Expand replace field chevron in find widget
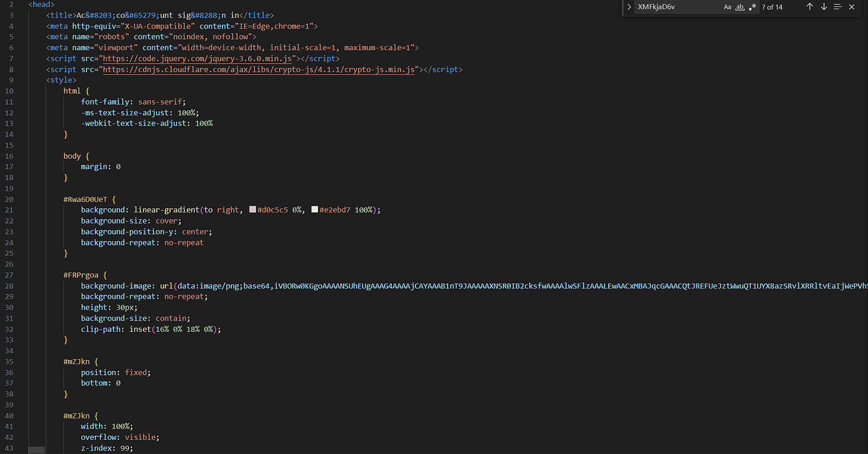Image resolution: width=868 pixels, height=454 pixels. (629, 7)
